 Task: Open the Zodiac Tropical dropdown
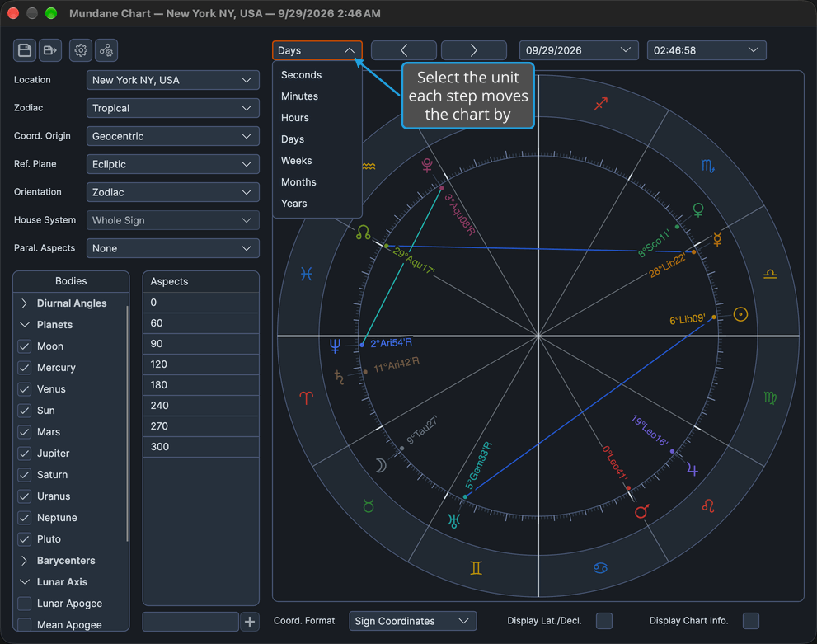pyautogui.click(x=173, y=108)
